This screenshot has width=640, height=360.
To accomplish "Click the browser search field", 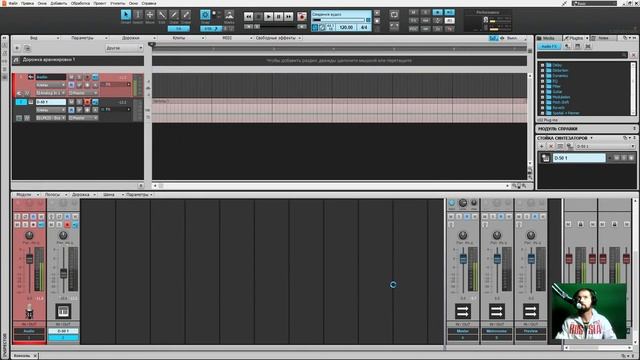I will pos(583,55).
